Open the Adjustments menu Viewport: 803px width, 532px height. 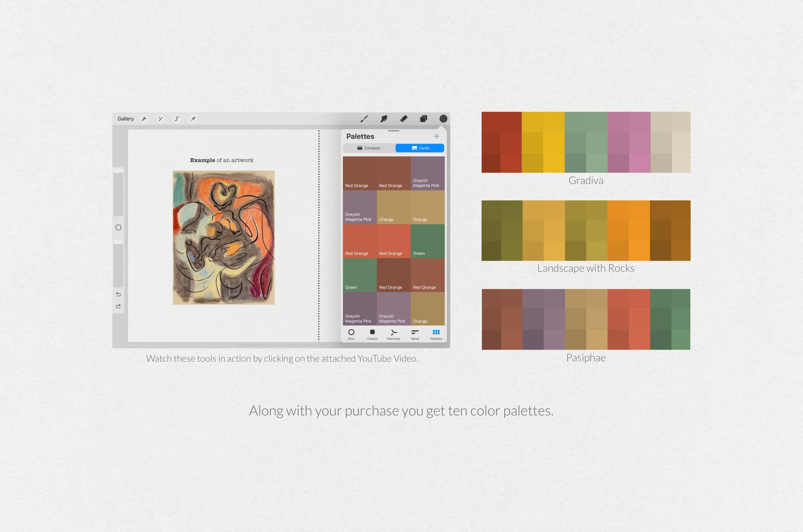tap(161, 118)
